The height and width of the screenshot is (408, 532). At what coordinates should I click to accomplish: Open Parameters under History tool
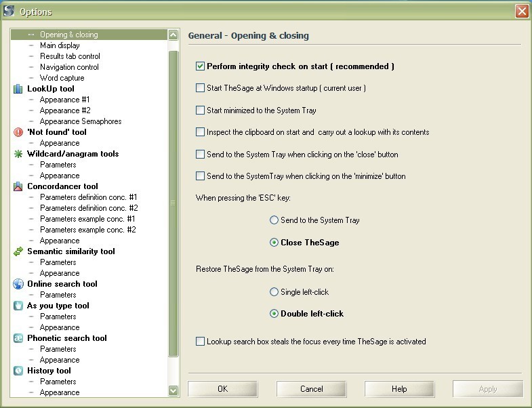[58, 382]
